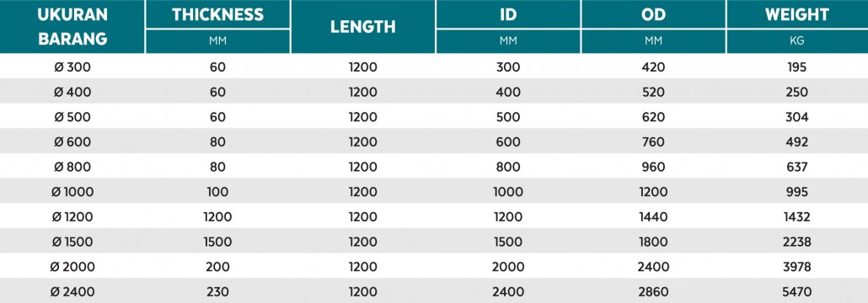Click the KG unit label under WEIGHT
This screenshot has height=303, width=868.
tap(797, 41)
